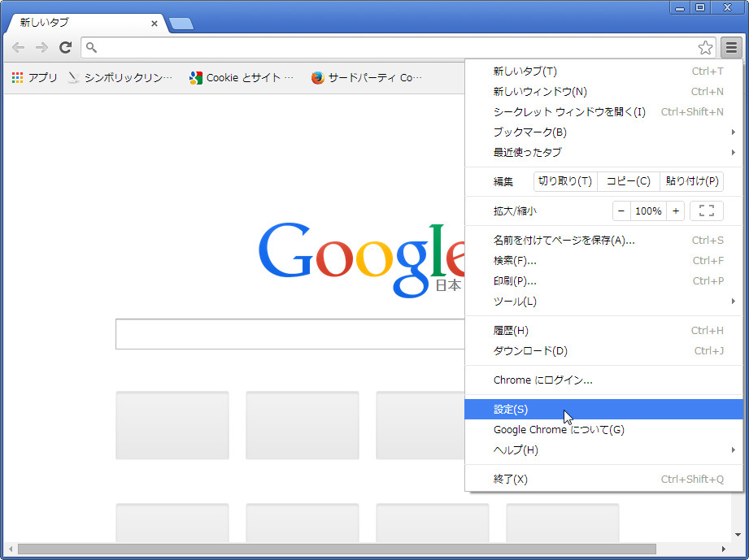Bookmark this page with the star icon
The width and height of the screenshot is (749, 560).
coord(705,48)
